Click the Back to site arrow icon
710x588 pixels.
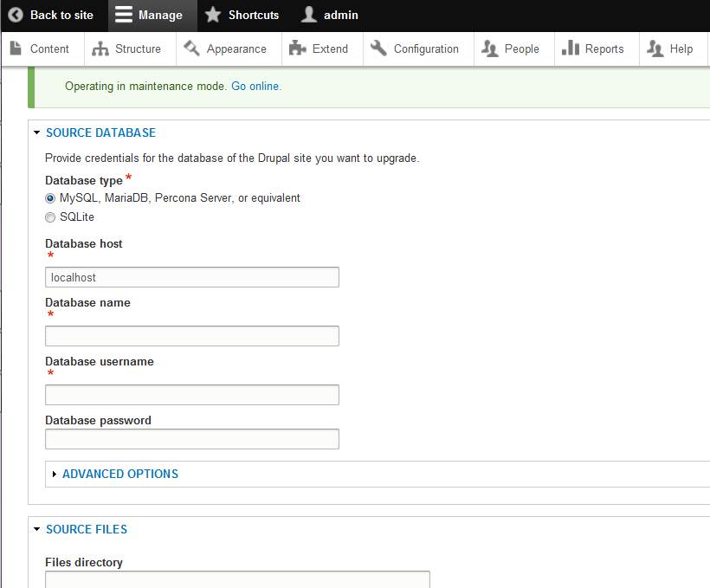(x=16, y=15)
